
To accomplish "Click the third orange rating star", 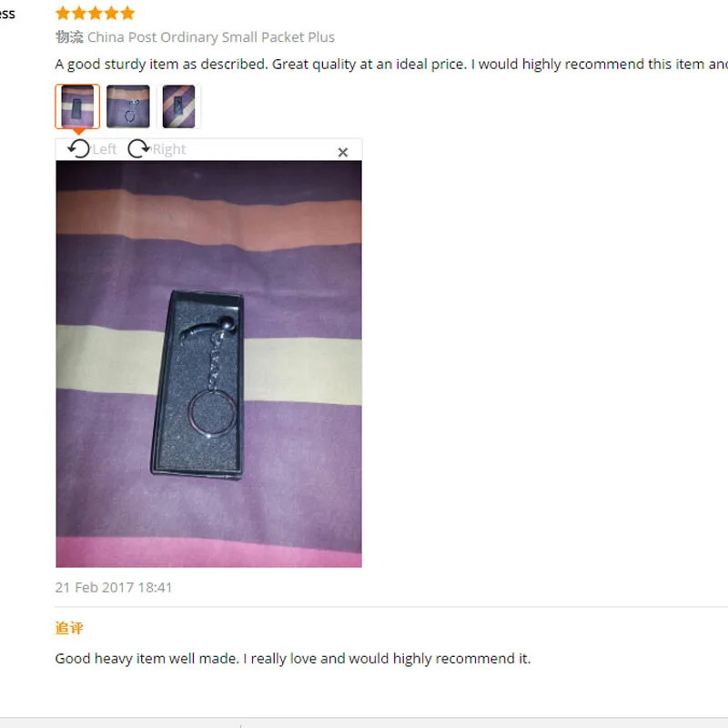I will (96, 13).
